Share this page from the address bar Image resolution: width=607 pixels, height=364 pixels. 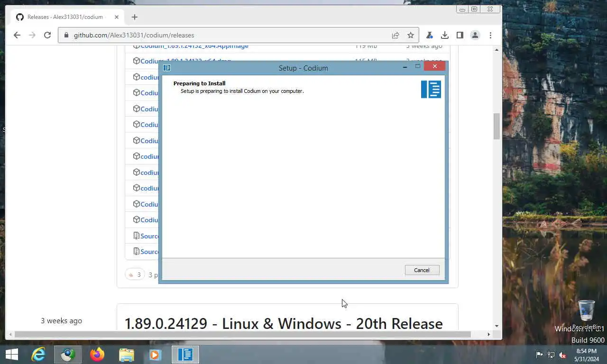(x=395, y=35)
